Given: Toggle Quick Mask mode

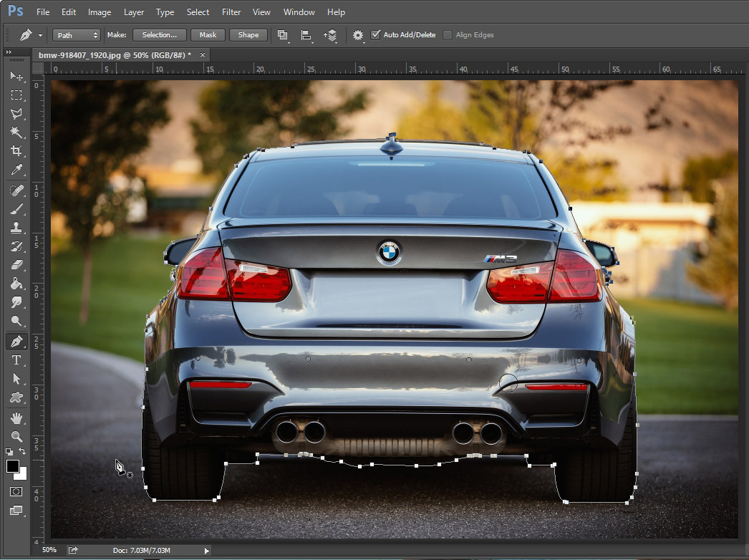Looking at the screenshot, I should [x=16, y=492].
